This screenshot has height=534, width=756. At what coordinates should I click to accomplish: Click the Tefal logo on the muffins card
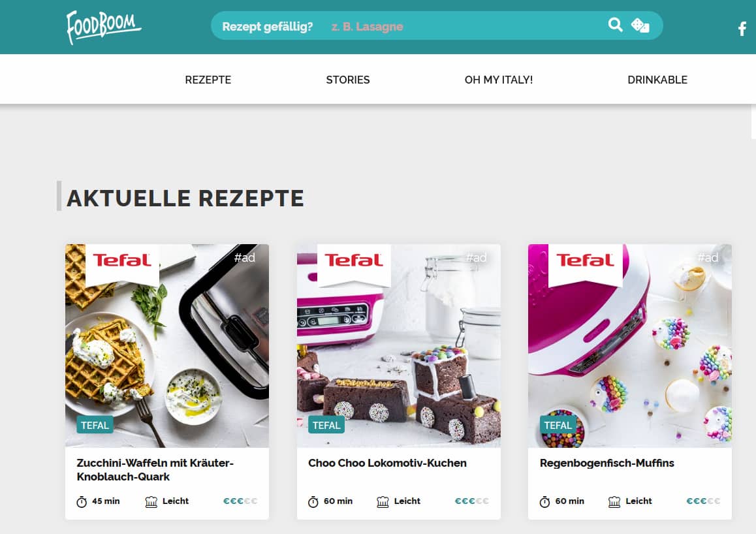click(x=586, y=260)
